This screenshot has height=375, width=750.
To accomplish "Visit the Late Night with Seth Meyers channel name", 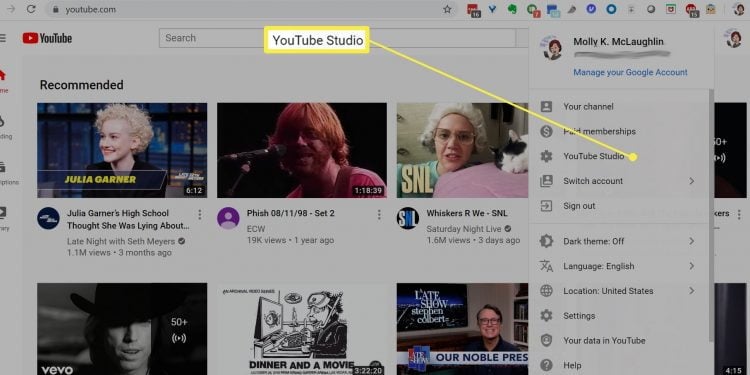I will (121, 241).
